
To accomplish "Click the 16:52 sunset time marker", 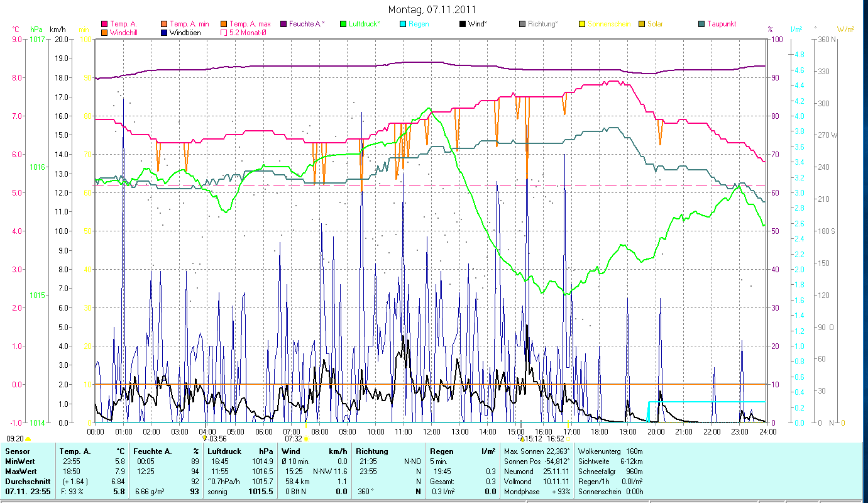I will pos(556,439).
